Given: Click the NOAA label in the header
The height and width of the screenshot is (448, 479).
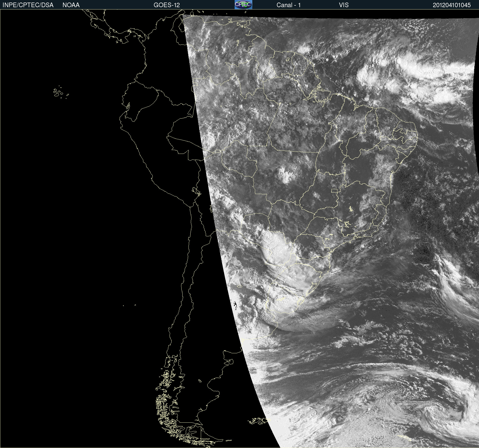Looking at the screenshot, I should (71, 5).
